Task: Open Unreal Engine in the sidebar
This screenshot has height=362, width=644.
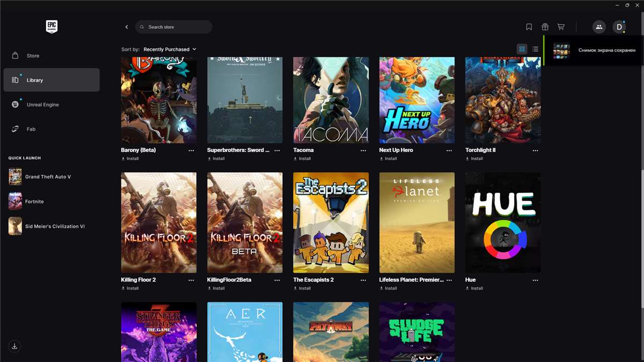Action: click(x=52, y=105)
